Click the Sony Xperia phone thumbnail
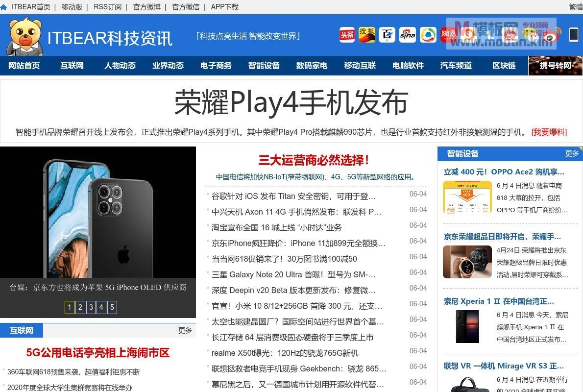Image resolution: width=583 pixels, height=392 pixels. click(x=467, y=326)
